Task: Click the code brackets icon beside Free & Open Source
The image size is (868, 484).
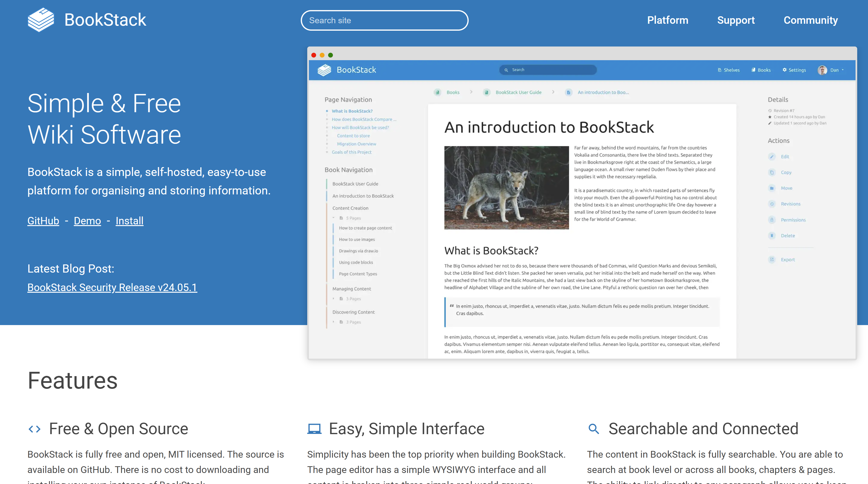Action: click(x=34, y=429)
